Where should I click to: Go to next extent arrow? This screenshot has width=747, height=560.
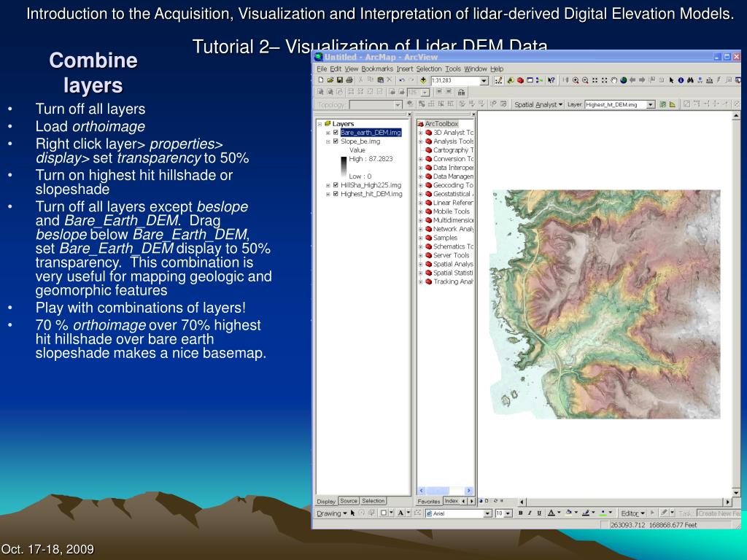coord(642,80)
